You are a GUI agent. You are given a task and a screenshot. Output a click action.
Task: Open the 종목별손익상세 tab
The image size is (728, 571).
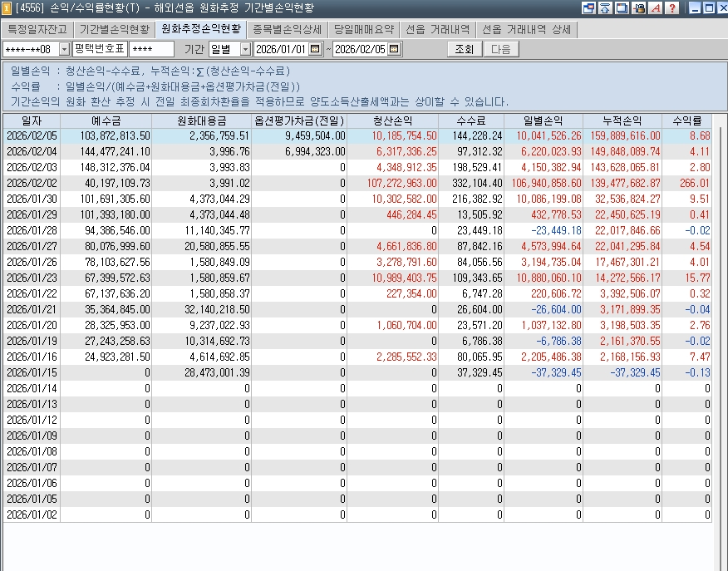(288, 30)
